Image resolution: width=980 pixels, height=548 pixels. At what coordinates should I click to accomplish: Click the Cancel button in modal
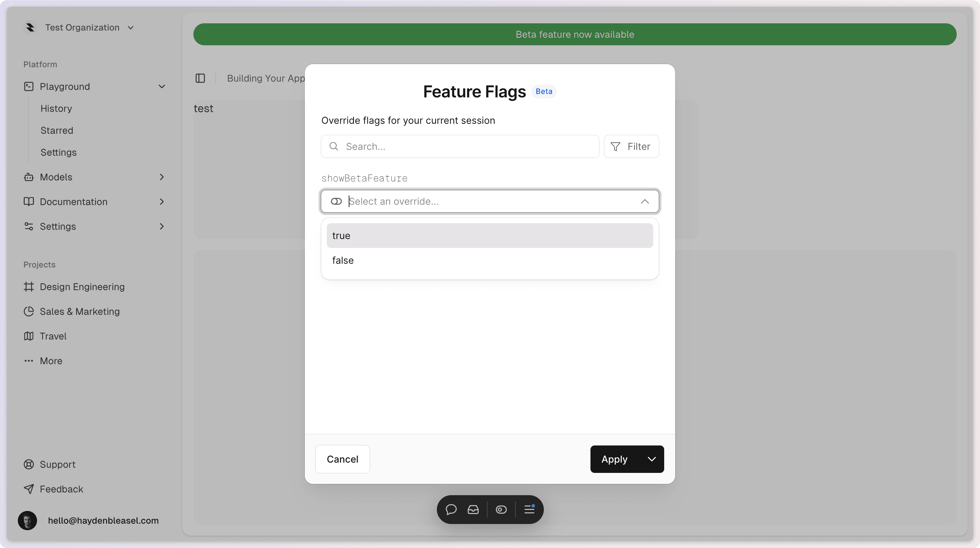point(343,459)
